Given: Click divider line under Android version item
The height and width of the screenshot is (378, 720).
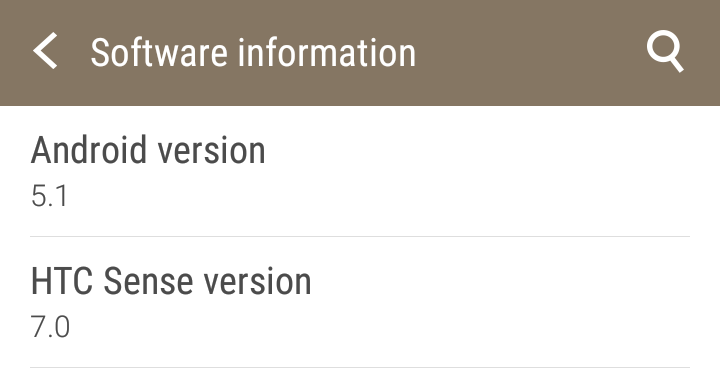Looking at the screenshot, I should coord(360,237).
